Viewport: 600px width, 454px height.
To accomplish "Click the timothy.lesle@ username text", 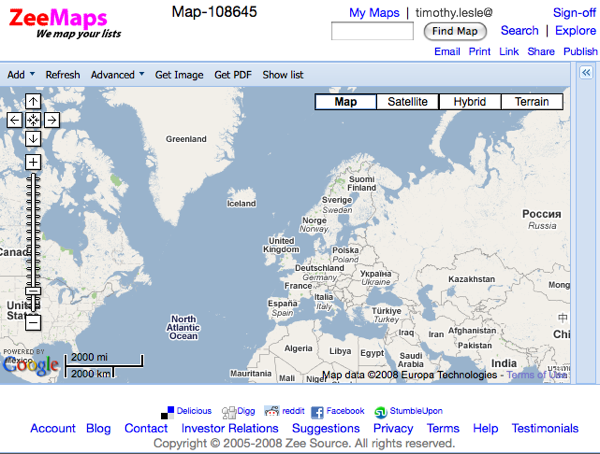I will pyautogui.click(x=454, y=13).
